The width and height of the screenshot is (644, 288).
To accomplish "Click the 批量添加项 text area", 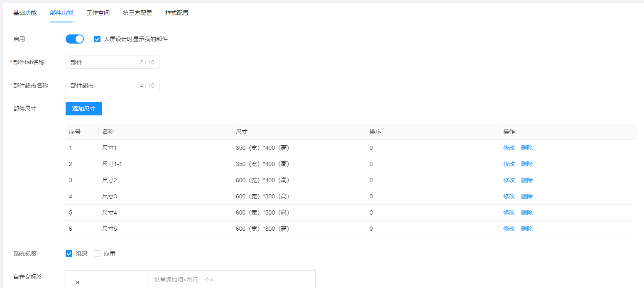I will pos(232,280).
